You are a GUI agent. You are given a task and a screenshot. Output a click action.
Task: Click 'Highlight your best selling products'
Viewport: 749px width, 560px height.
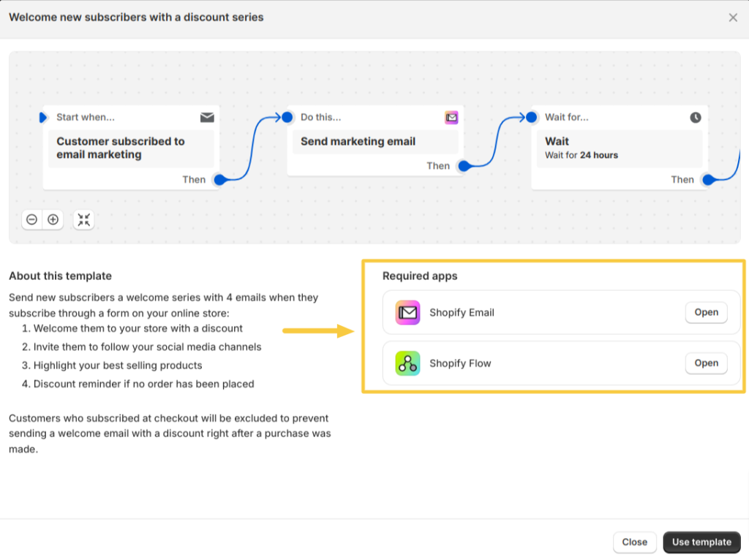coord(118,366)
